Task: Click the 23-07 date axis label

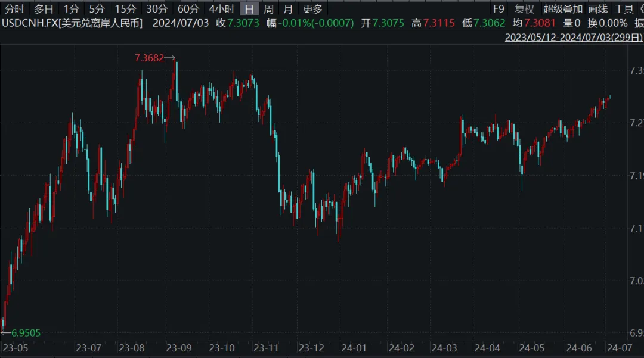Action: (88, 348)
